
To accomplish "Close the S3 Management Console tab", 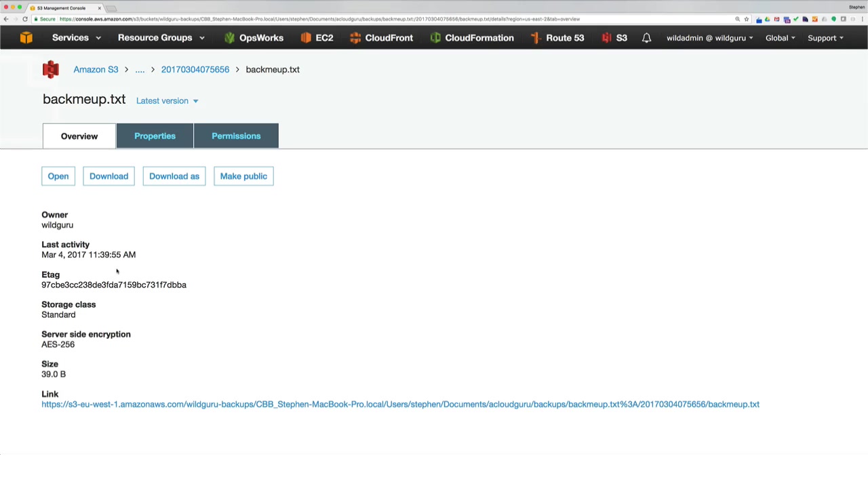I will coord(99,8).
